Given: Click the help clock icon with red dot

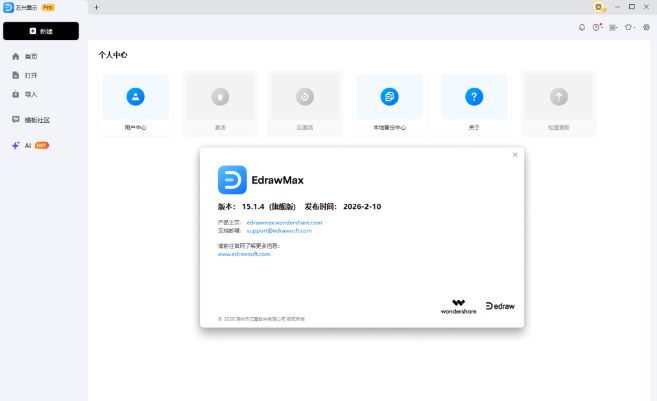Looking at the screenshot, I should tap(597, 27).
